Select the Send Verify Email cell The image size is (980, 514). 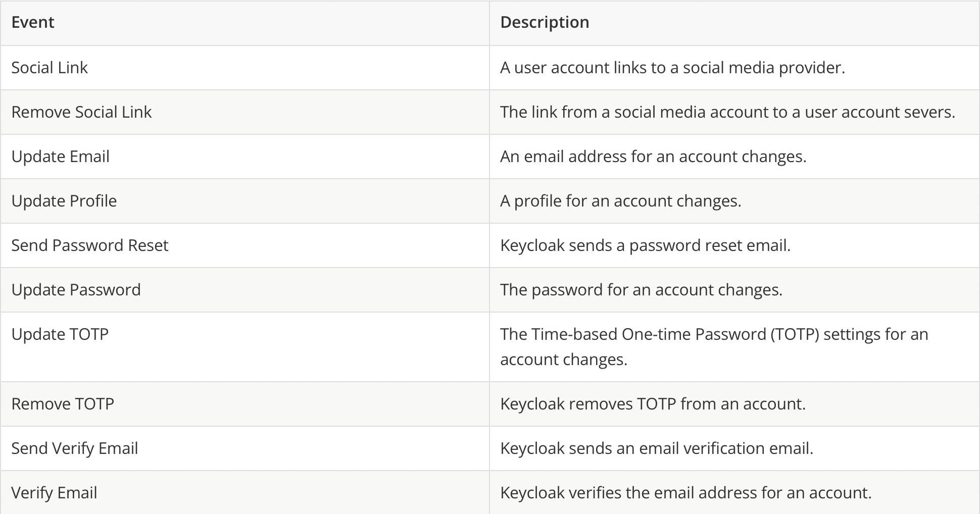245,448
